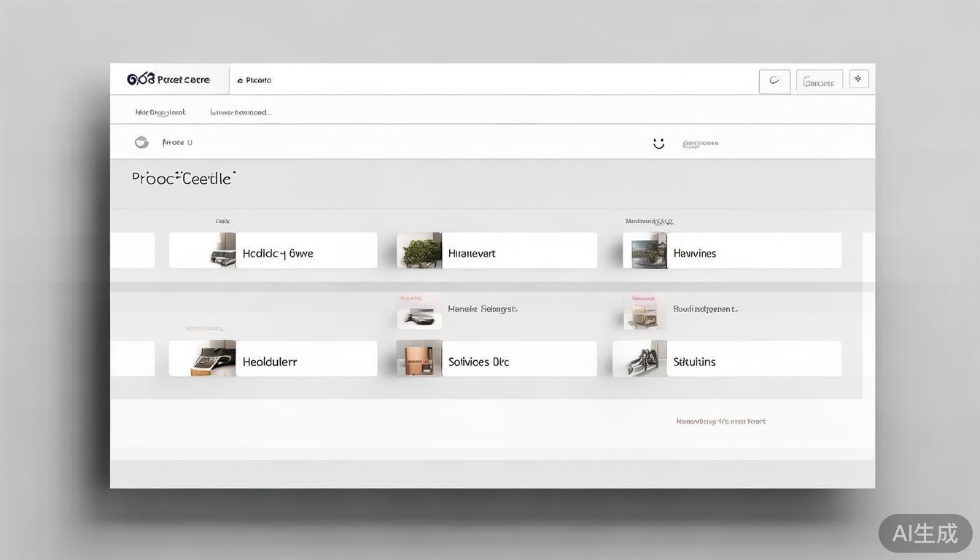Viewport: 980px width, 560px height.
Task: Click the Hansle Selongst item
Action: coord(482,309)
